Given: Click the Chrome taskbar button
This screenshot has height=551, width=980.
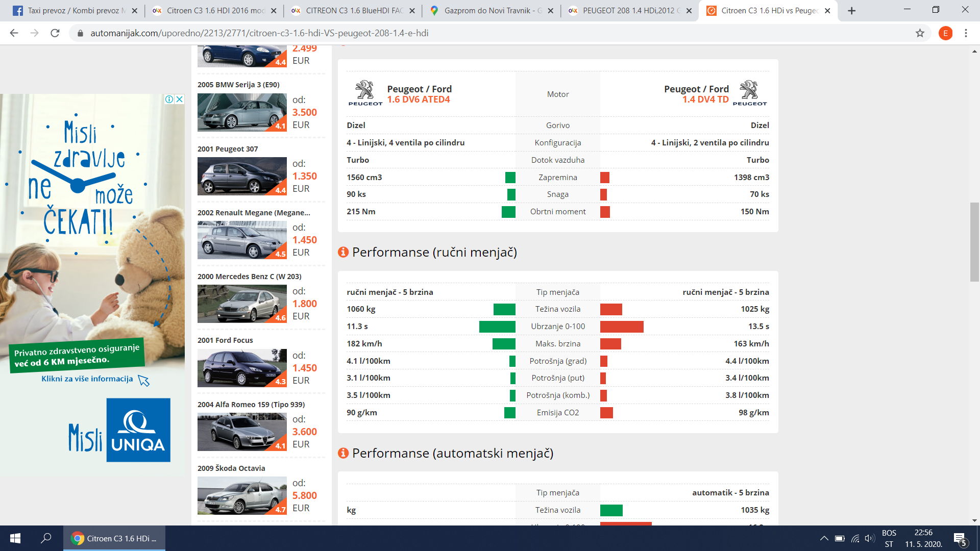Looking at the screenshot, I should [x=114, y=538].
